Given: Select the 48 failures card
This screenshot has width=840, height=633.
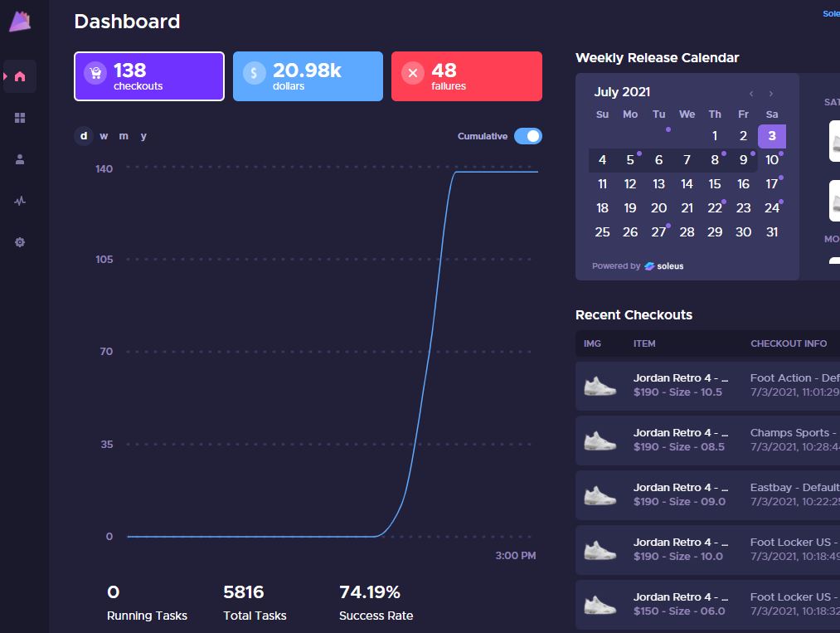Looking at the screenshot, I should click(x=467, y=76).
